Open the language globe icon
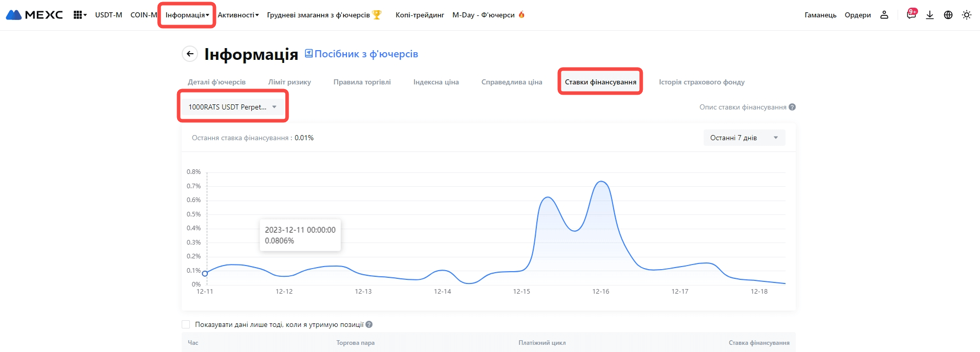This screenshot has width=980, height=352. pyautogui.click(x=948, y=15)
